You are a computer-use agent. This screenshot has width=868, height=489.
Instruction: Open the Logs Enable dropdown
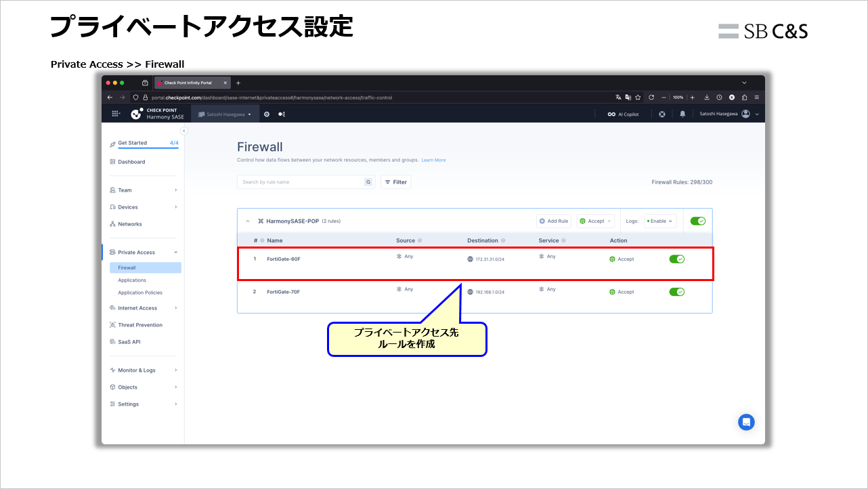tap(659, 221)
